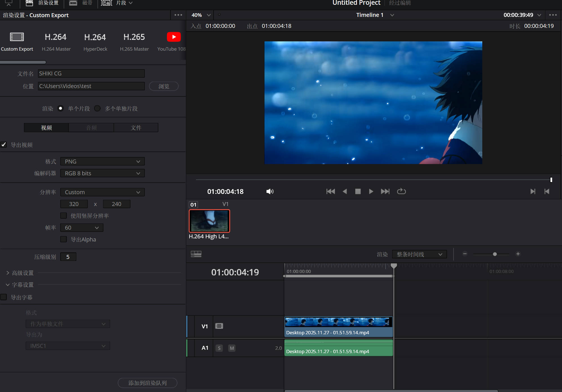Open the frame rate 60 dropdown
562x392 pixels.
(82, 228)
